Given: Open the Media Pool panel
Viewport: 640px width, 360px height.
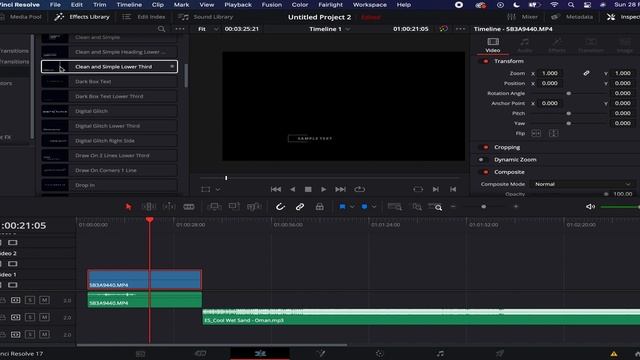Looking at the screenshot, I should 21,17.
